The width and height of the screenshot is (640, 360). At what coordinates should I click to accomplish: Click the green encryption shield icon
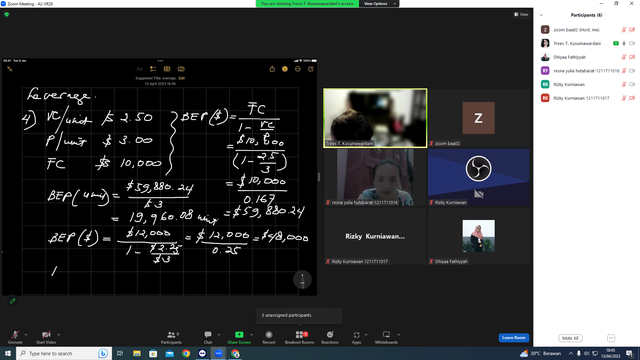pyautogui.click(x=7, y=14)
